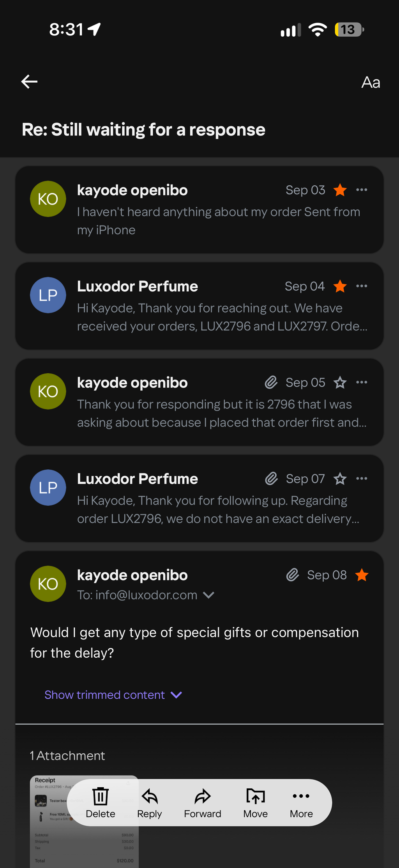Viewport: 399px width, 868px height.
Task: Expand recipient details next to info@luxodor.com
Action: click(x=209, y=595)
